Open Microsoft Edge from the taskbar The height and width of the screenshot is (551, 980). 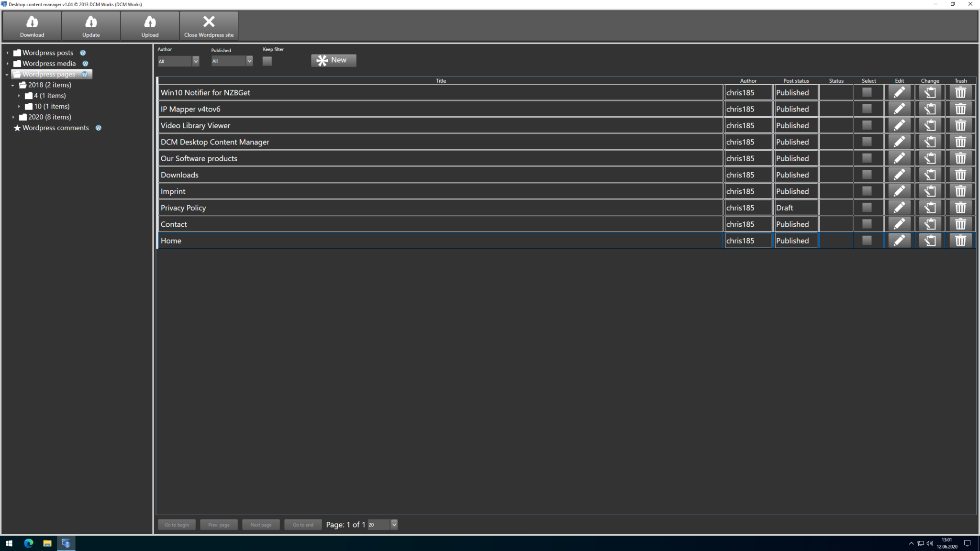coord(28,543)
